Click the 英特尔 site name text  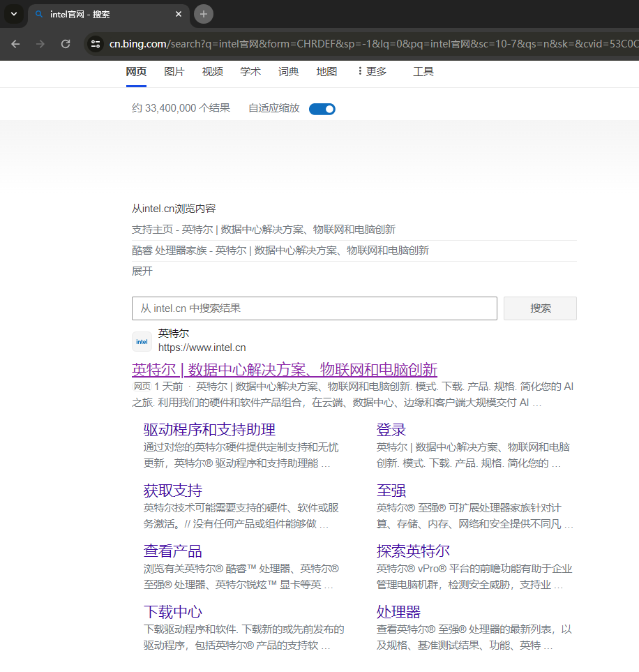click(x=174, y=334)
